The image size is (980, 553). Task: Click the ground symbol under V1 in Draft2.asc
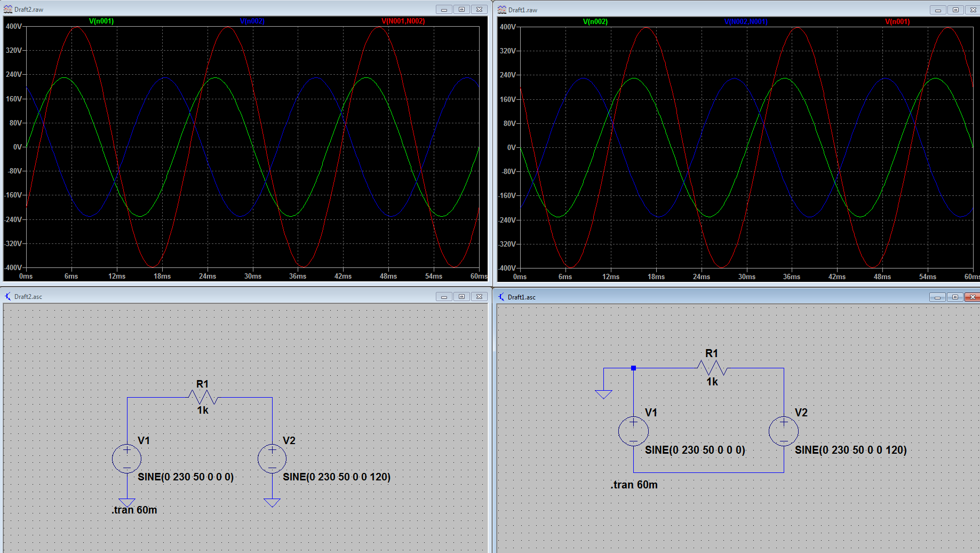pos(127,503)
